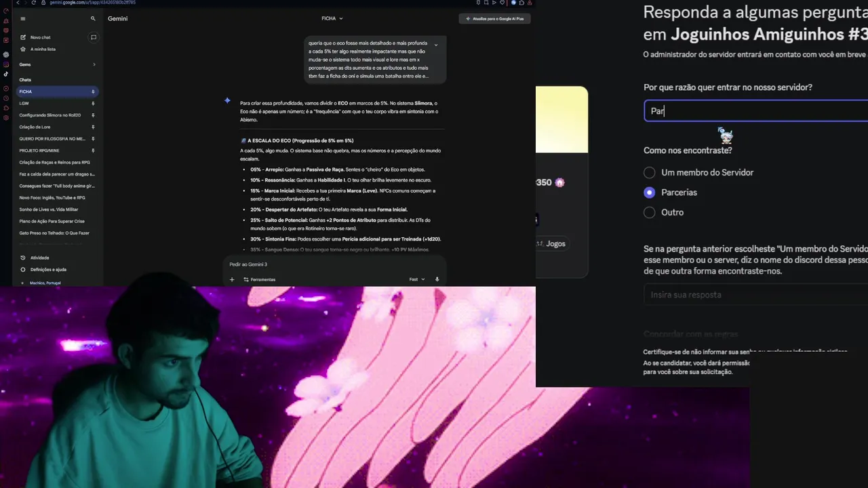Open Instagram in the browser sidebar
This screenshot has height=488, width=868.
pos(6,64)
